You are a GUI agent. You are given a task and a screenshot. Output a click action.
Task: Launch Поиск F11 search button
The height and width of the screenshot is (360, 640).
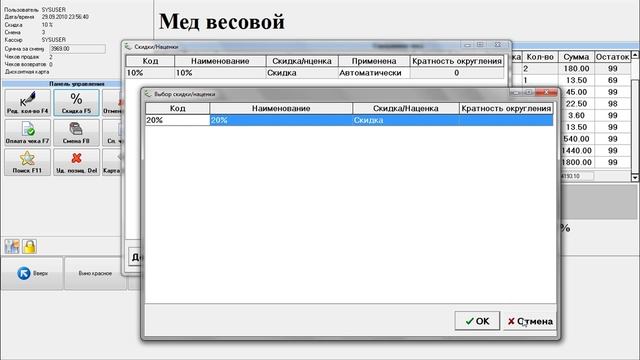tap(27, 162)
